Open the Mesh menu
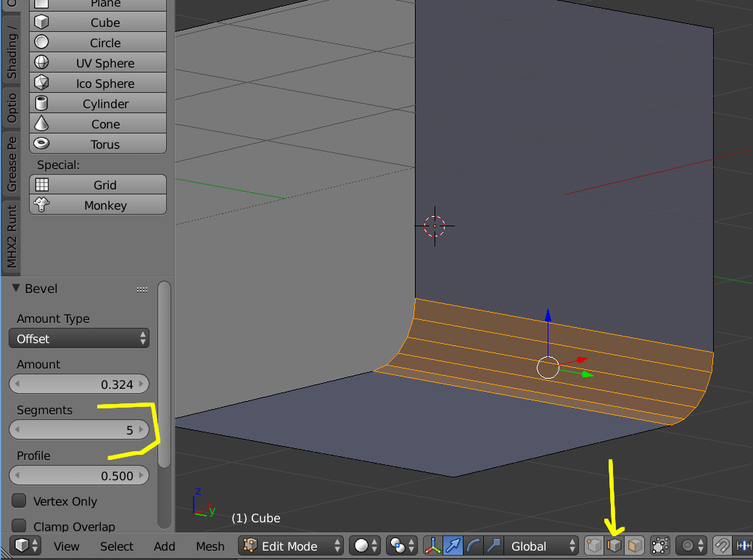The width and height of the screenshot is (753, 560). pyautogui.click(x=210, y=546)
